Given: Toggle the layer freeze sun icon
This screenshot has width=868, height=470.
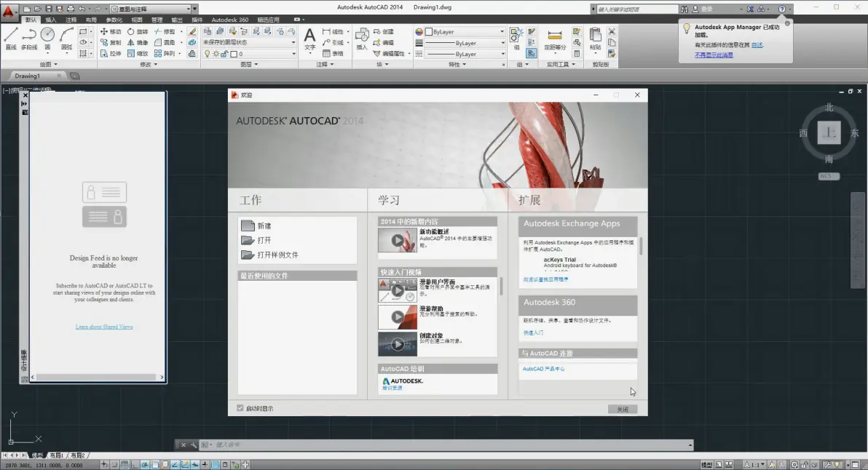Looking at the screenshot, I should click(x=216, y=54).
